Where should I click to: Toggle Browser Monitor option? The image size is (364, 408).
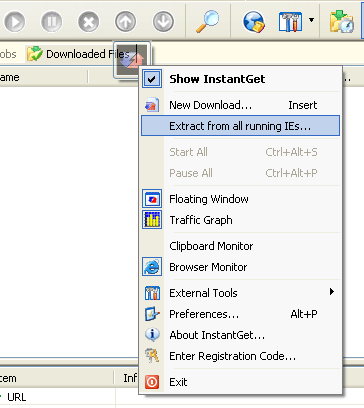[x=240, y=267]
